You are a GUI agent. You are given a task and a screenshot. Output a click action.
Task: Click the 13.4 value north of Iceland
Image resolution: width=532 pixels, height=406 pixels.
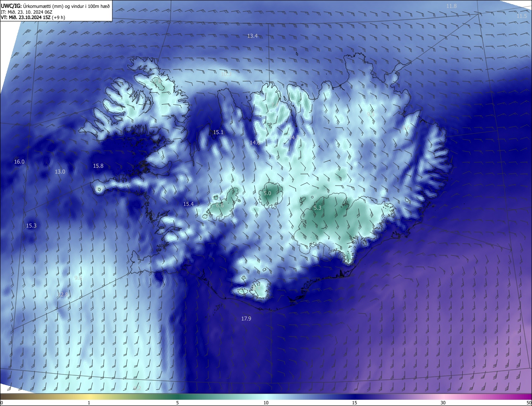click(x=252, y=36)
